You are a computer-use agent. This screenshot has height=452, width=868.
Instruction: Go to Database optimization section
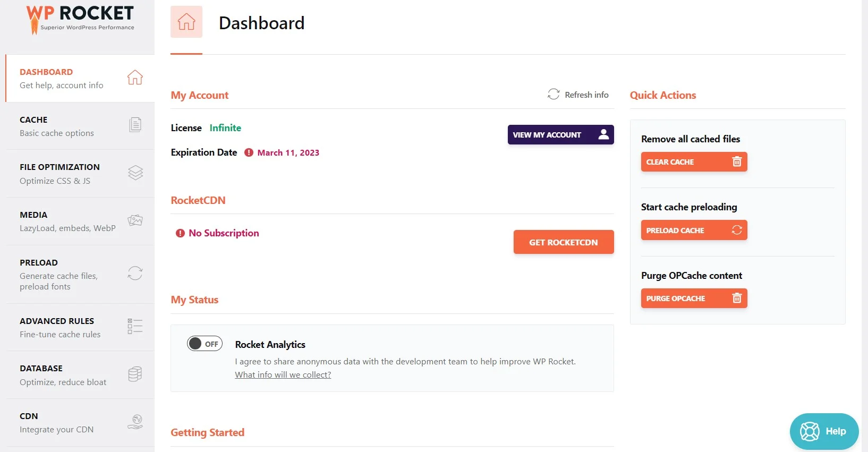80,375
